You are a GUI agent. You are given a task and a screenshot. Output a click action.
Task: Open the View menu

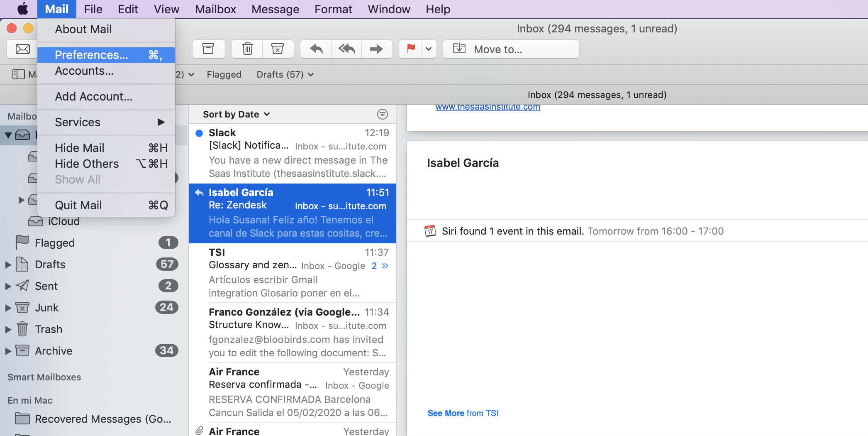pyautogui.click(x=166, y=9)
